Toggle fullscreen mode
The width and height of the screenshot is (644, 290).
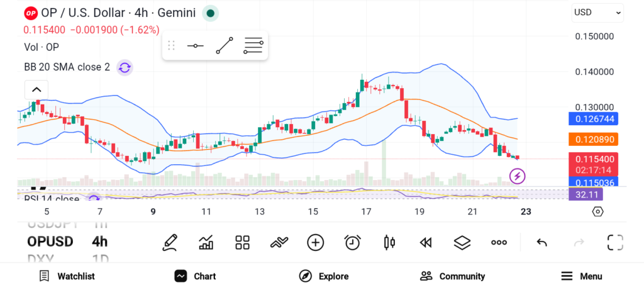tap(614, 242)
